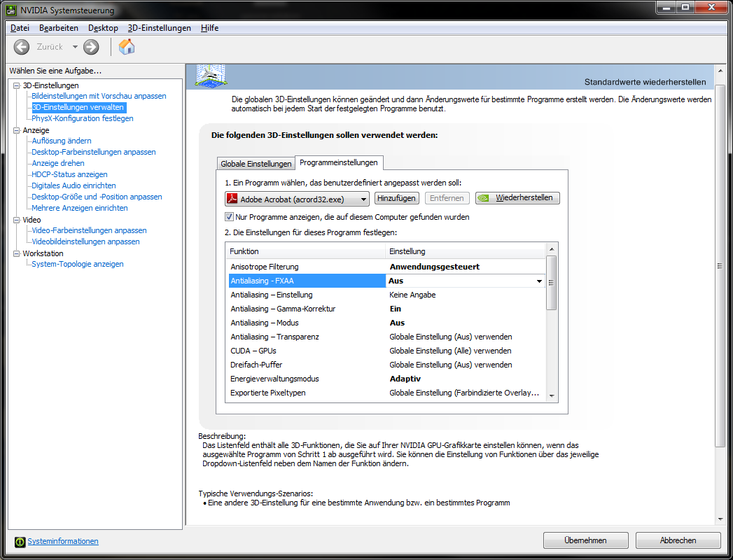Select the Energieverwaltungsmodus row
Screen dimensions: 733x560
386,379
